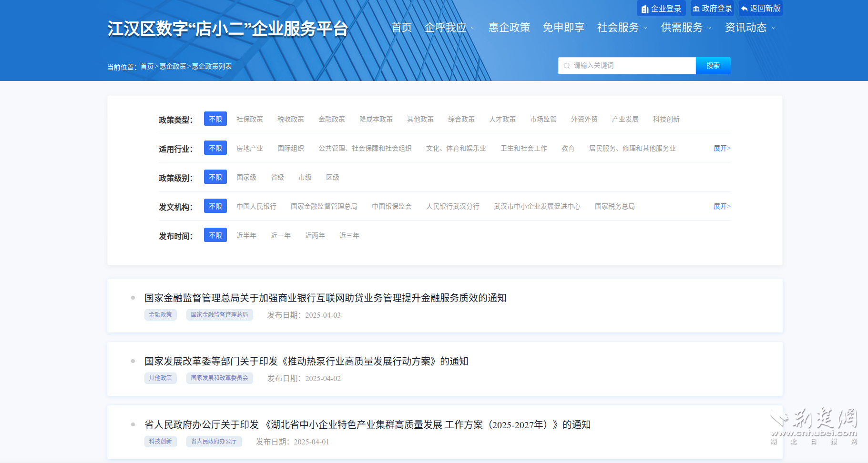Click the magnifier icon in search box
This screenshot has width=868, height=463.
pos(567,66)
